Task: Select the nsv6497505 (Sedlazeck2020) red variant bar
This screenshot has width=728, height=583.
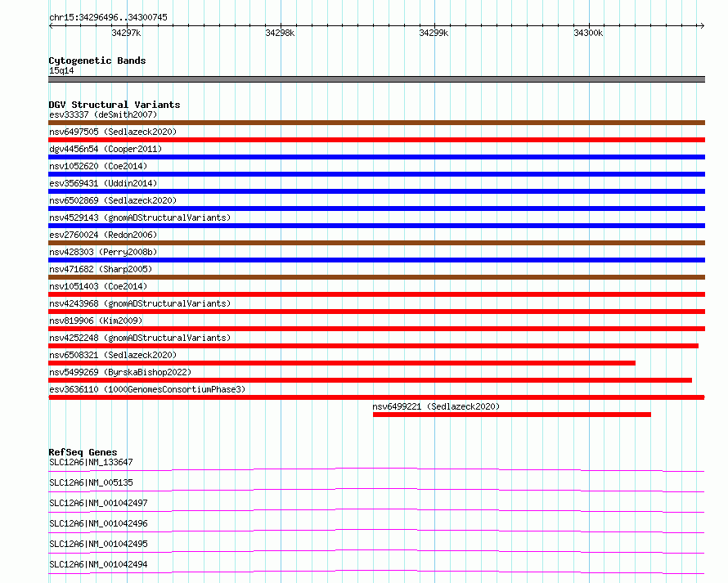Action: click(x=376, y=140)
